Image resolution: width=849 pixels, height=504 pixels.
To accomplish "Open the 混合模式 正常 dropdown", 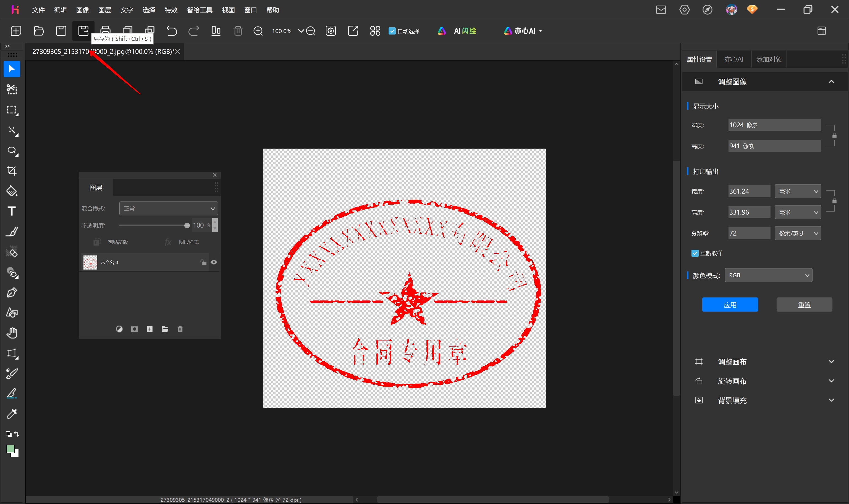I will point(169,209).
